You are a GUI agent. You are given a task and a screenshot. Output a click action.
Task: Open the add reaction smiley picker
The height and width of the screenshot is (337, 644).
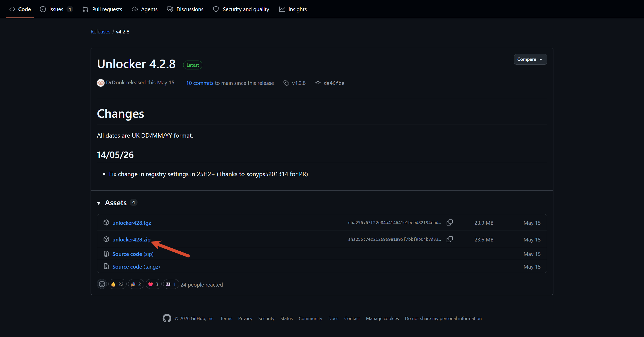102,284
